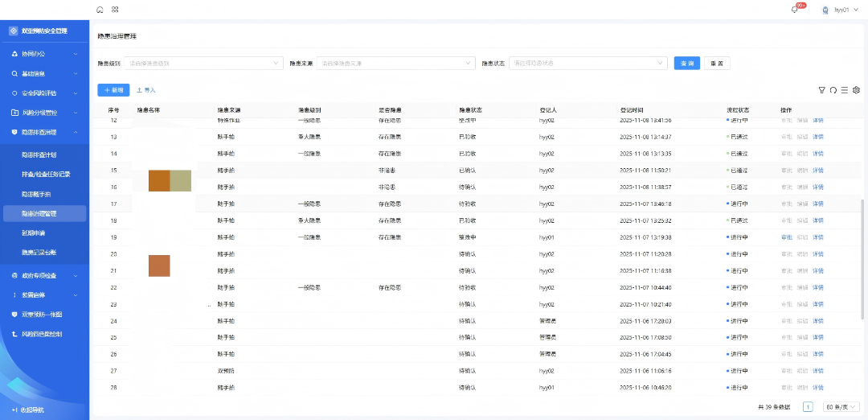Click the blue 查询 button
The image size is (868, 420).
point(686,63)
